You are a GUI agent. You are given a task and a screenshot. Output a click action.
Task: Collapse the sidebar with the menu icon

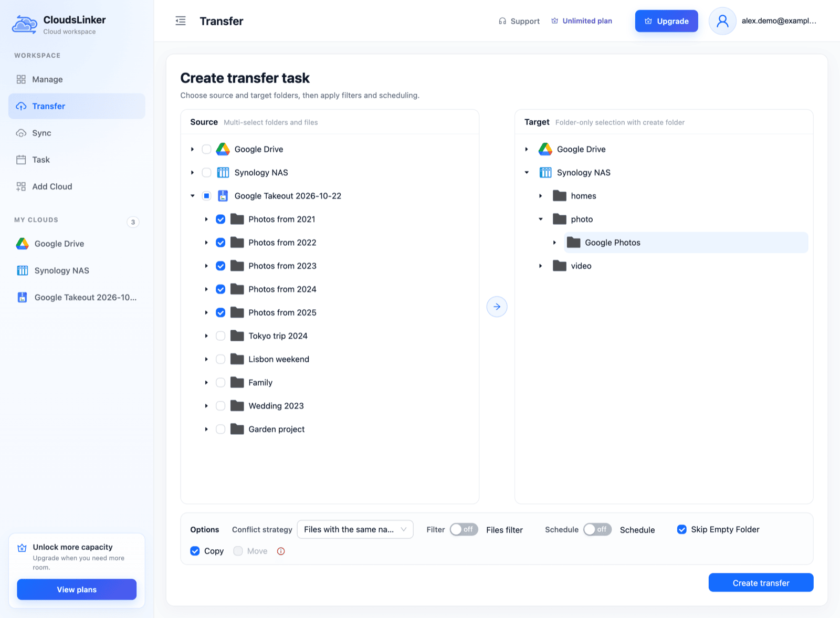181,21
